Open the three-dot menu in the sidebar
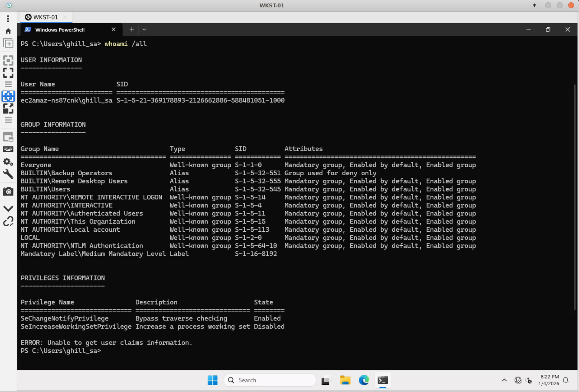579x392 pixels. 8,18
